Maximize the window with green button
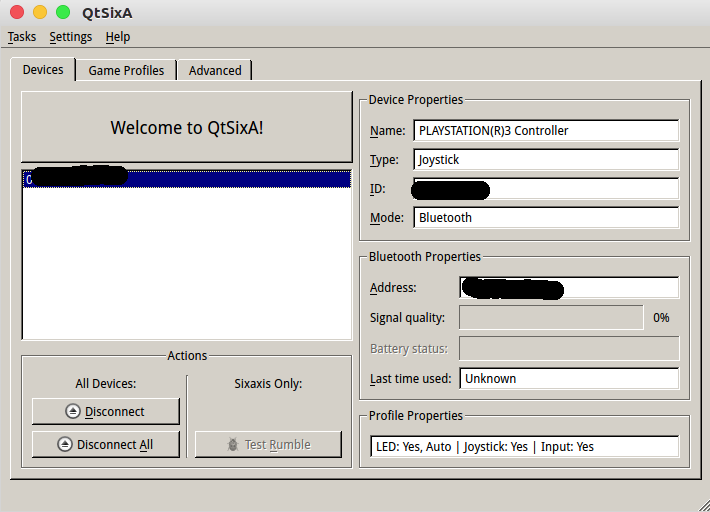Screen dimensions: 710x512 point(63,12)
